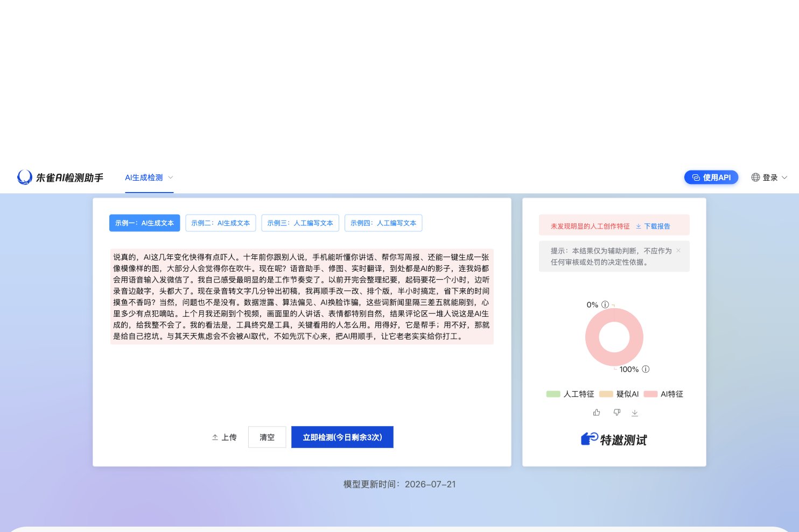Viewport: 799px width, 532px height.
Task: Click the 0% chart label
Action: pos(592,304)
